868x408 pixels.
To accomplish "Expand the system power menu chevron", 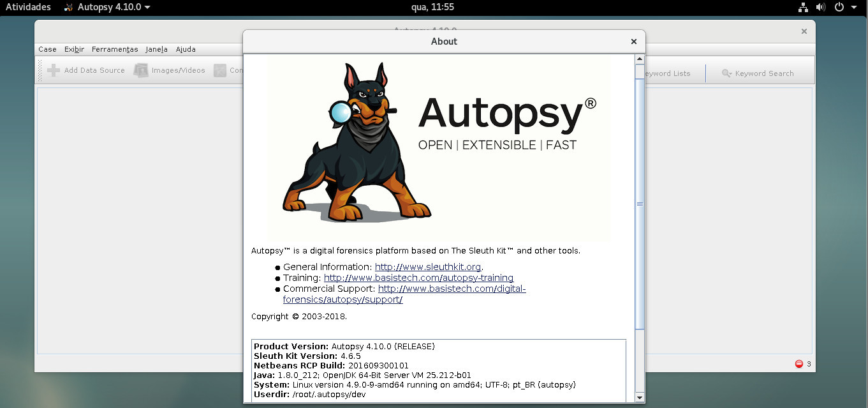I will click(853, 8).
